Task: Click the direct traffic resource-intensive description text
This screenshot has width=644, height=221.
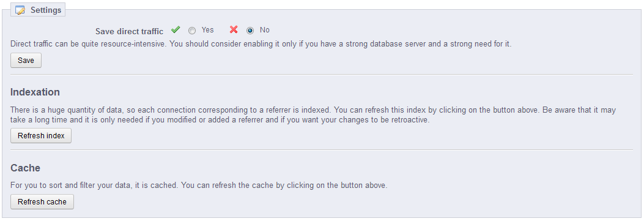Action: [x=261, y=44]
